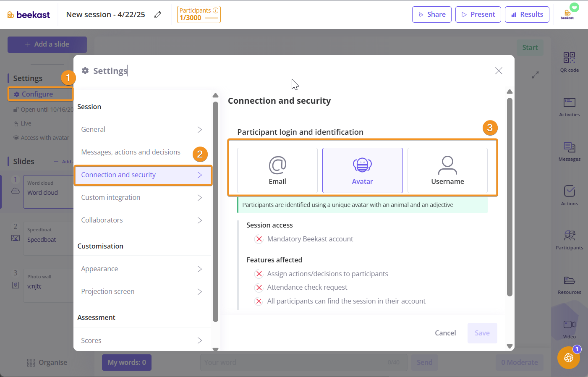
Task: Click the pencil icon to rename session
Action: tap(158, 15)
